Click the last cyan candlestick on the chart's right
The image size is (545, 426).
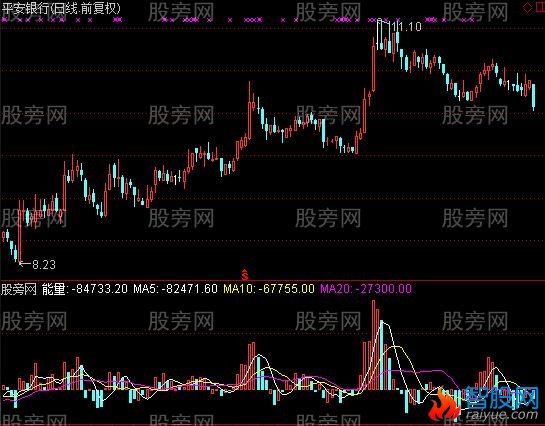pos(534,97)
